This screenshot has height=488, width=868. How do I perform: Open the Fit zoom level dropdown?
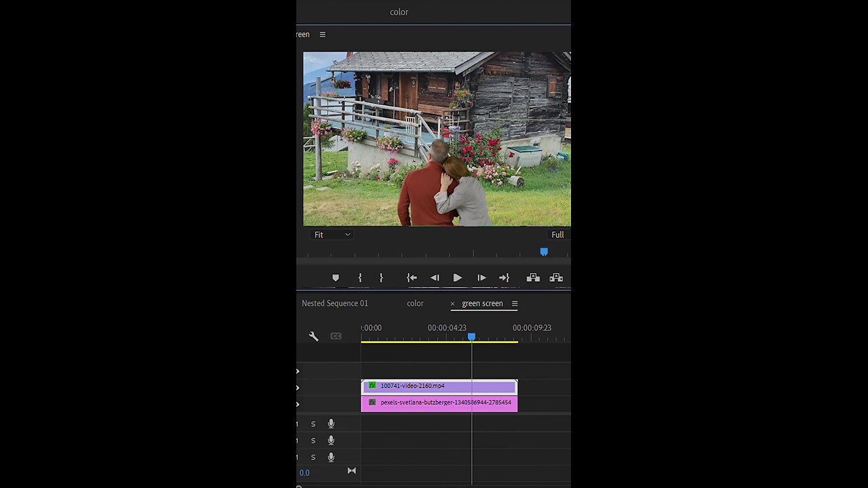pos(332,235)
